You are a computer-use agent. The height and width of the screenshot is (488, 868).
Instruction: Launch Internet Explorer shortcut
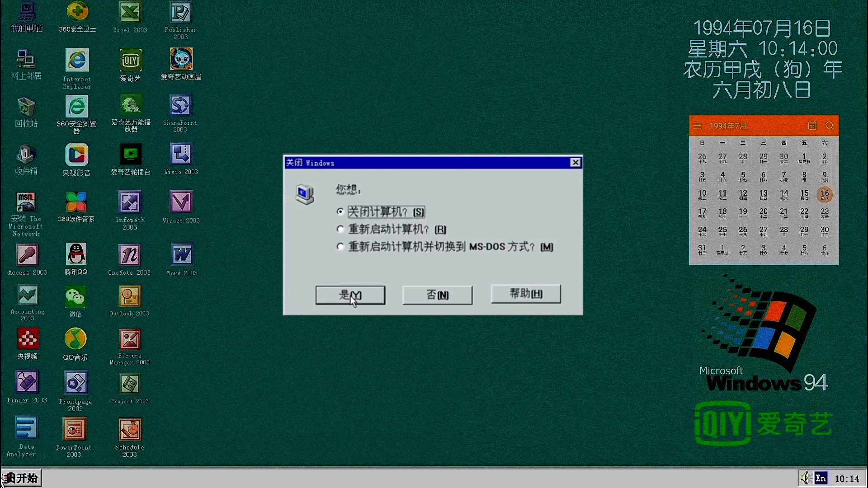(x=77, y=69)
